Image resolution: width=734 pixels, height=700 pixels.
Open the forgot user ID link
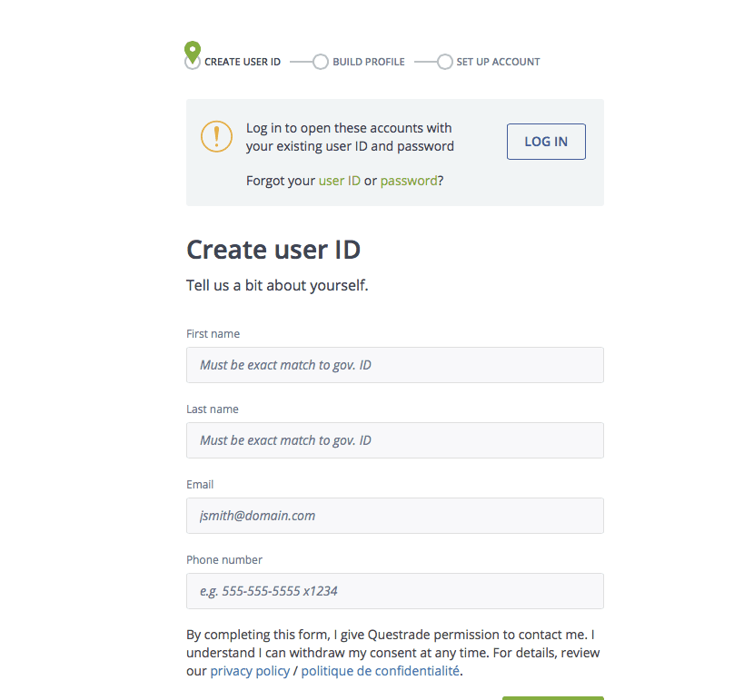[339, 181]
